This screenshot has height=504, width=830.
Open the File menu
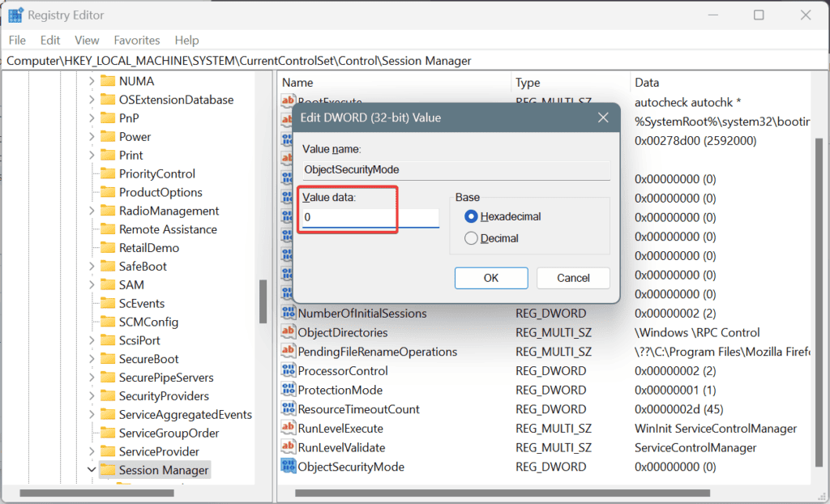(x=17, y=41)
